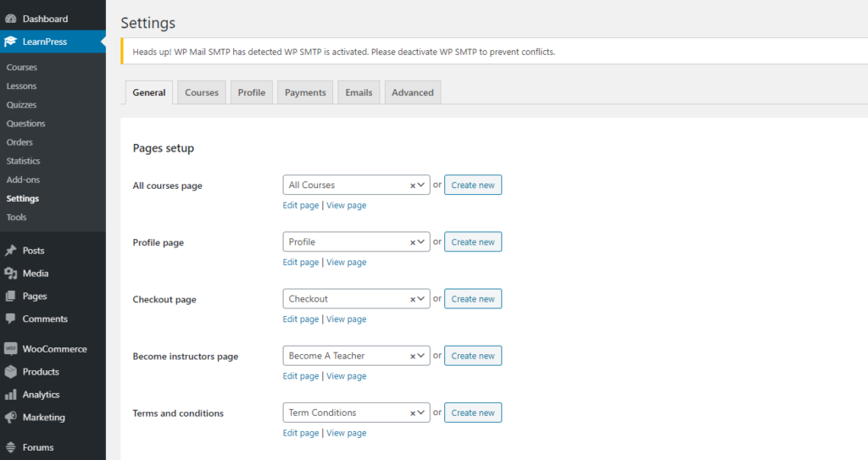Expand the Become A Teacher dropdown
The height and width of the screenshot is (460, 868).
point(420,356)
